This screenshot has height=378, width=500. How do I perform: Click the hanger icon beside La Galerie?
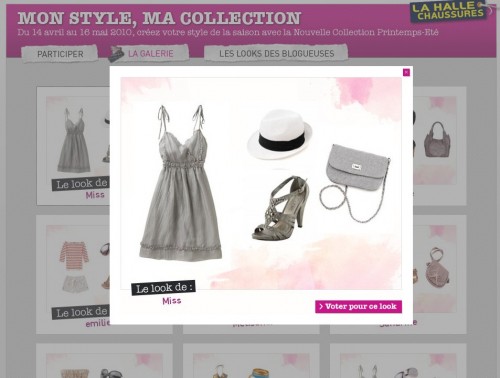(x=116, y=54)
